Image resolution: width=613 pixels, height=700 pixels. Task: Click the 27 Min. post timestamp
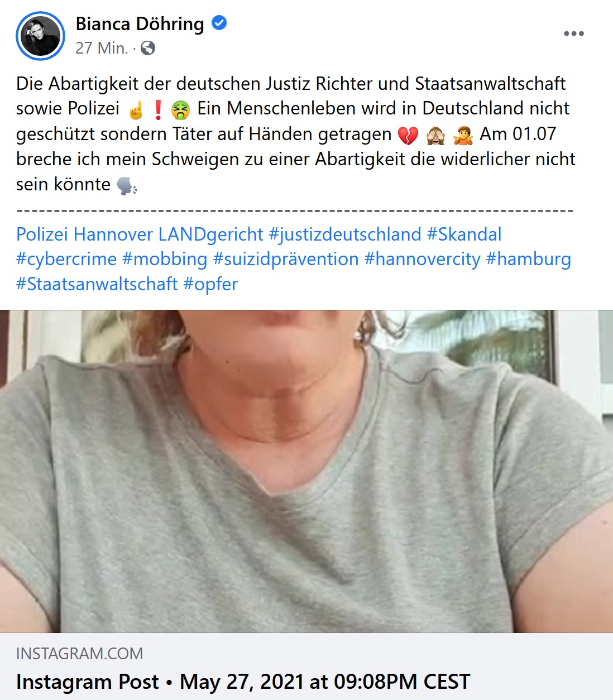(102, 48)
